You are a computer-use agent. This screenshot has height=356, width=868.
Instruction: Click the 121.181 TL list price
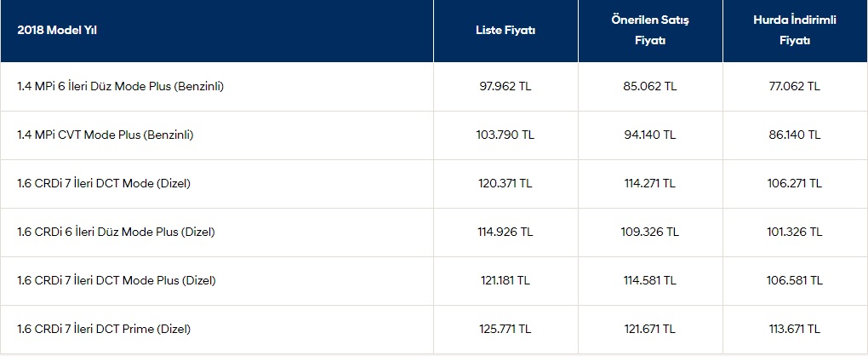click(505, 281)
